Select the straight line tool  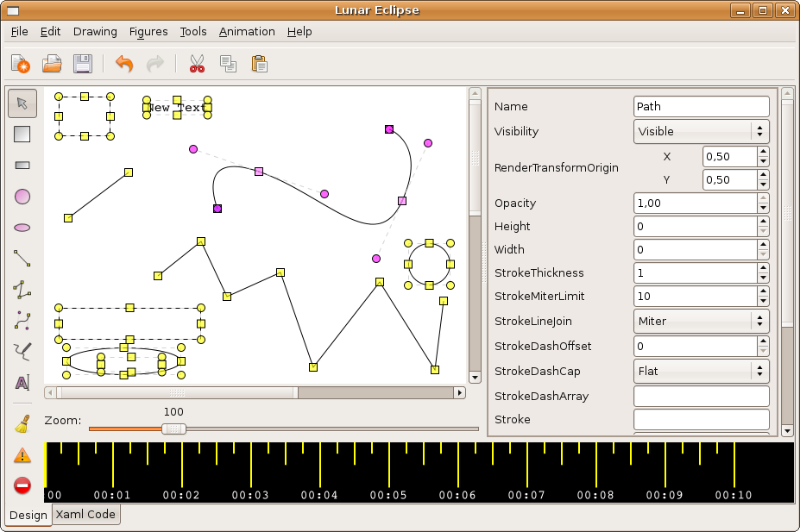tap(22, 259)
